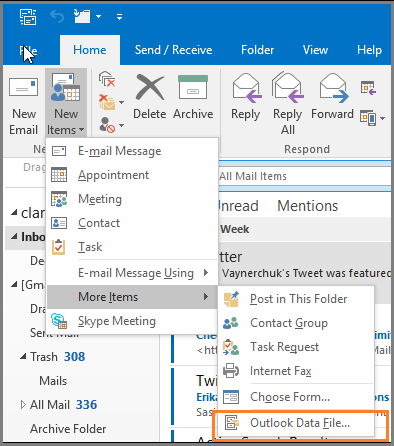Click the Task clipboard icon
Viewport: 394px width, 446px height.
click(x=59, y=247)
